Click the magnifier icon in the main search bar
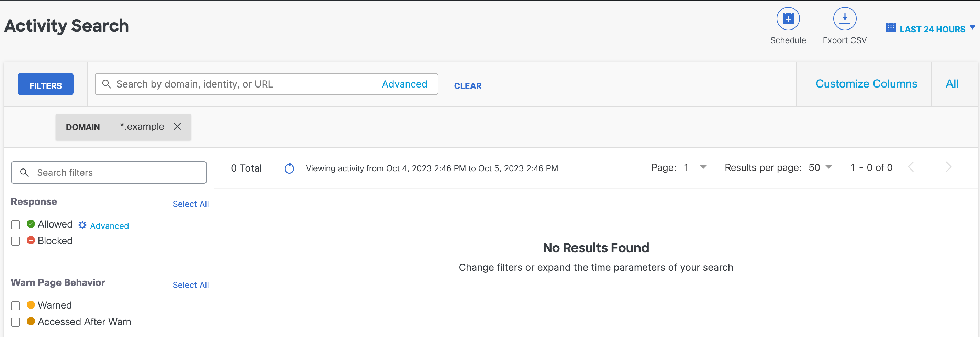Viewport: 980px width, 337px height. click(107, 84)
